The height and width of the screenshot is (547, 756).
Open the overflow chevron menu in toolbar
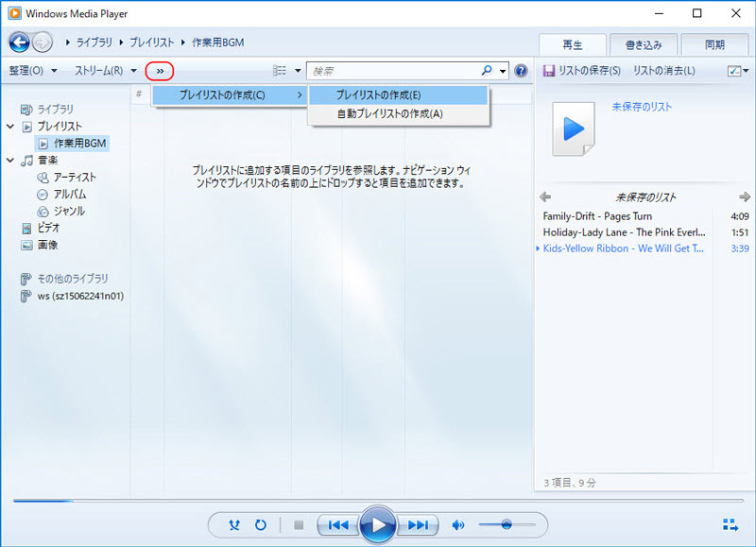[158, 71]
